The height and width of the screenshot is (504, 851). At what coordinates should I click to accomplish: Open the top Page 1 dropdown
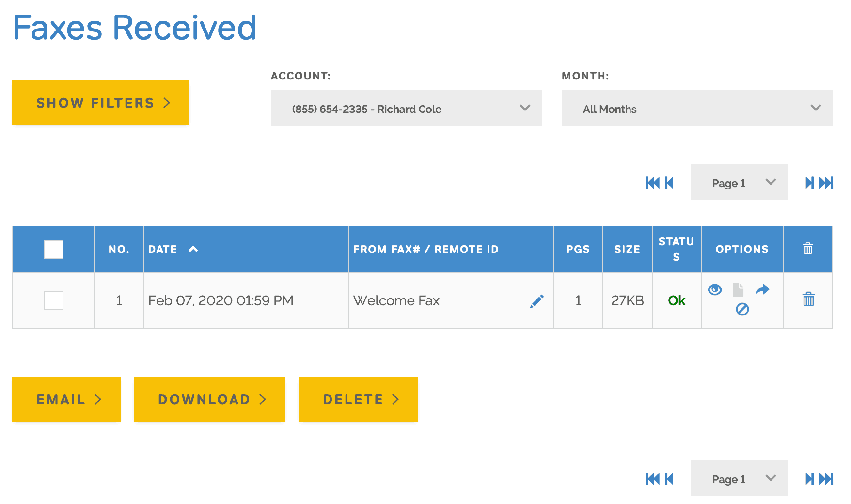[739, 183]
